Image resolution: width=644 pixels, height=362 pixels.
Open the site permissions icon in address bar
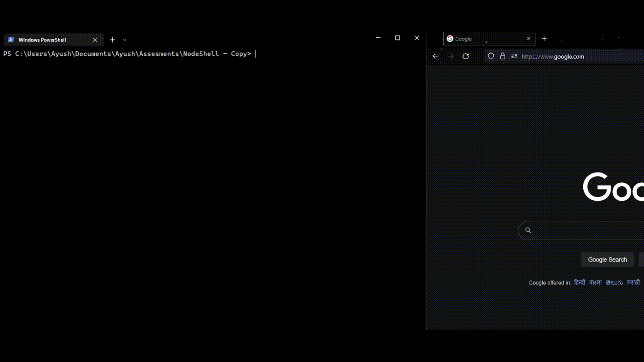[514, 56]
